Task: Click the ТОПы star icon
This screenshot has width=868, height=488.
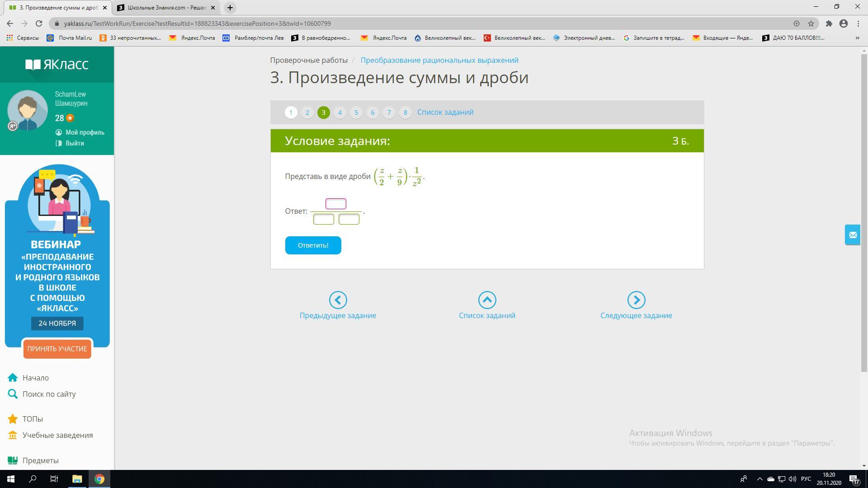Action: pos(13,419)
